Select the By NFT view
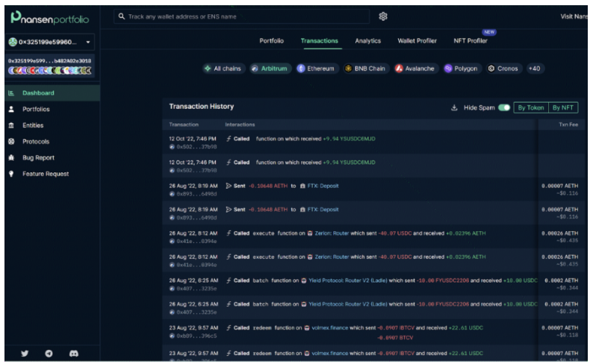 coord(562,107)
